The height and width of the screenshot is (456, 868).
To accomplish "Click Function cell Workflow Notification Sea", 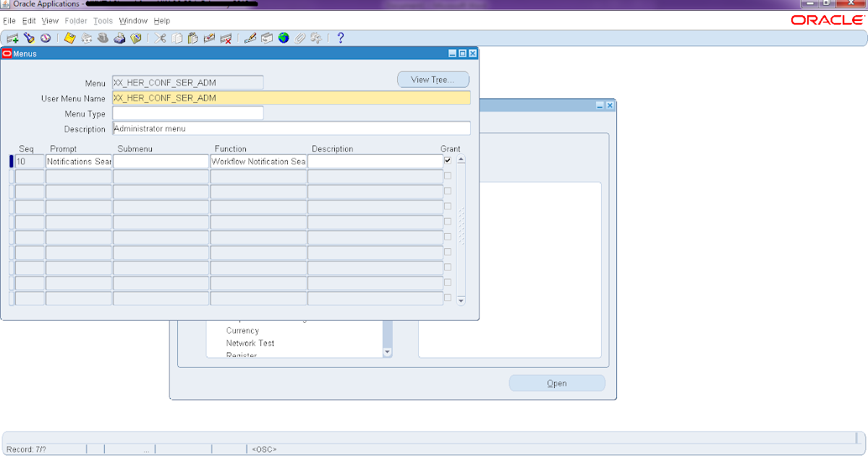I will click(x=258, y=161).
